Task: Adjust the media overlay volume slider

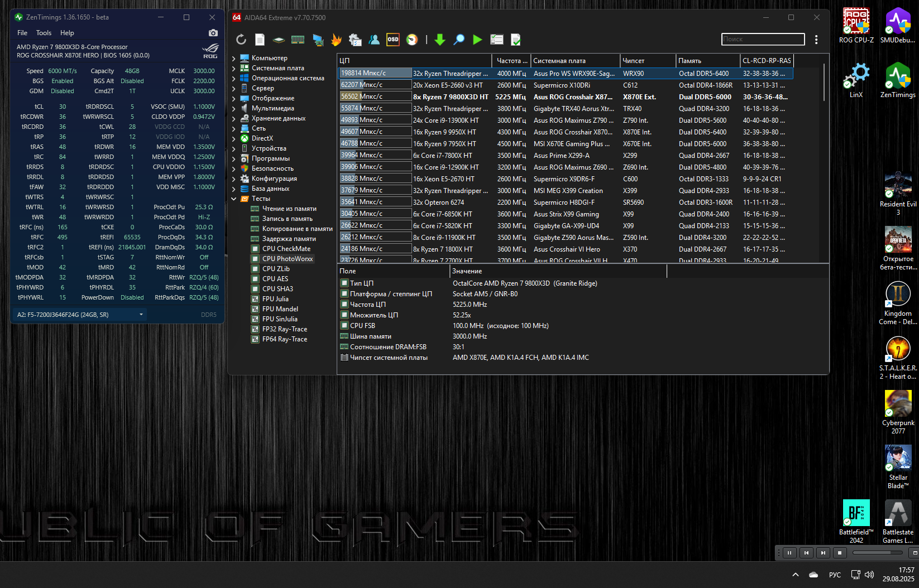Action: point(877,553)
